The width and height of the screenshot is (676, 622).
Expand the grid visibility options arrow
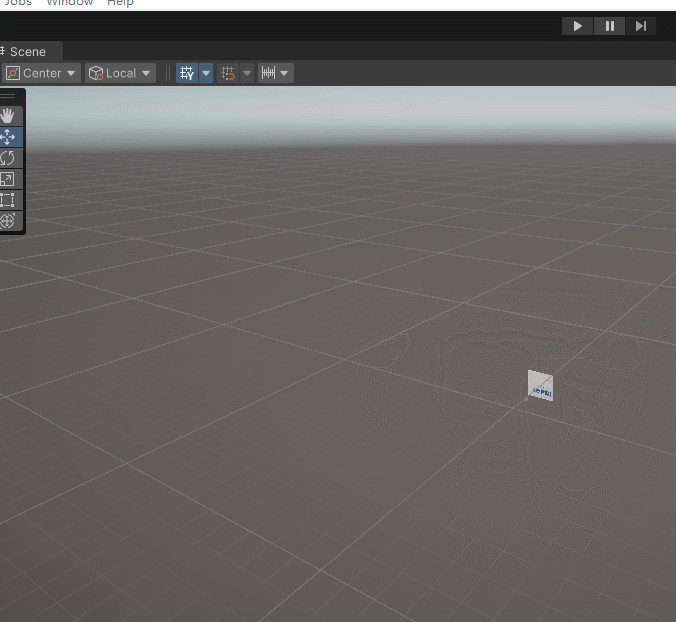point(206,73)
